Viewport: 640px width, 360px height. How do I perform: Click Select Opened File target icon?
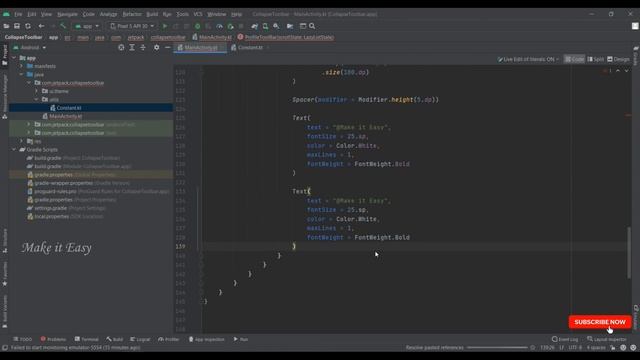121,47
